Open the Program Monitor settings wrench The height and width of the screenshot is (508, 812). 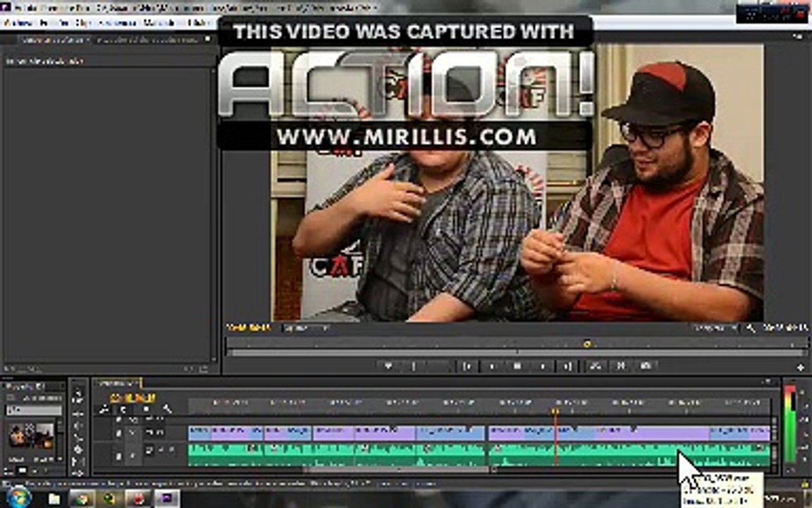coord(751,328)
